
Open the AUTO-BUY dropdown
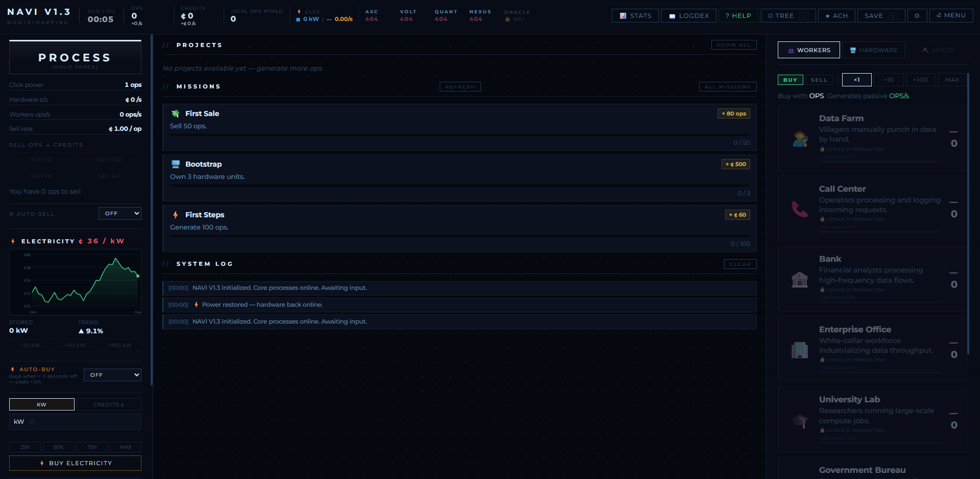tap(112, 375)
